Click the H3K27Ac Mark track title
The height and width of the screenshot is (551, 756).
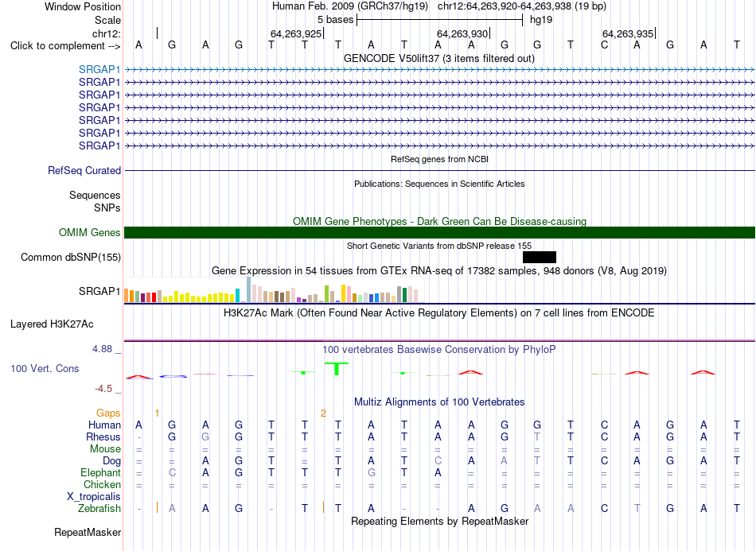(439, 313)
